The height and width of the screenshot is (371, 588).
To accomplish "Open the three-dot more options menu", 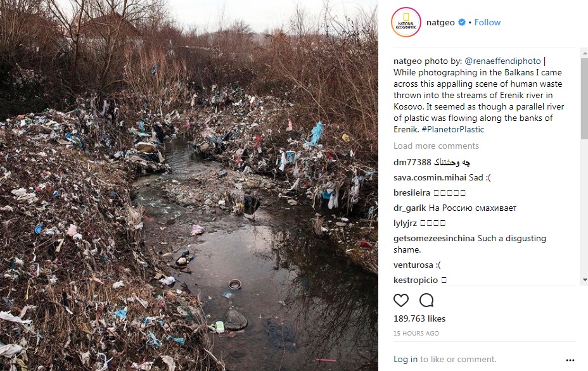I will click(570, 360).
